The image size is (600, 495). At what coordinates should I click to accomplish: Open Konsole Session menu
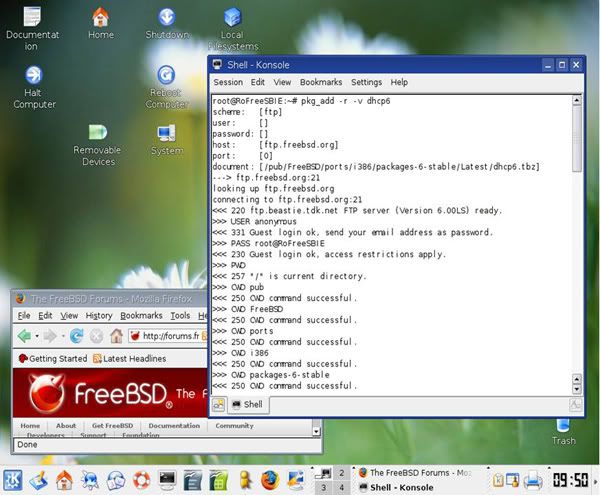[228, 82]
